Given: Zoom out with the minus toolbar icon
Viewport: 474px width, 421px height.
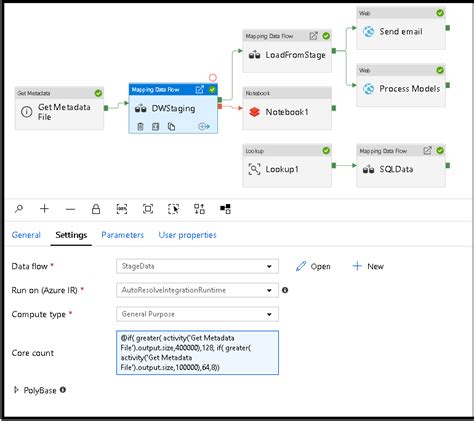Looking at the screenshot, I should 70,209.
